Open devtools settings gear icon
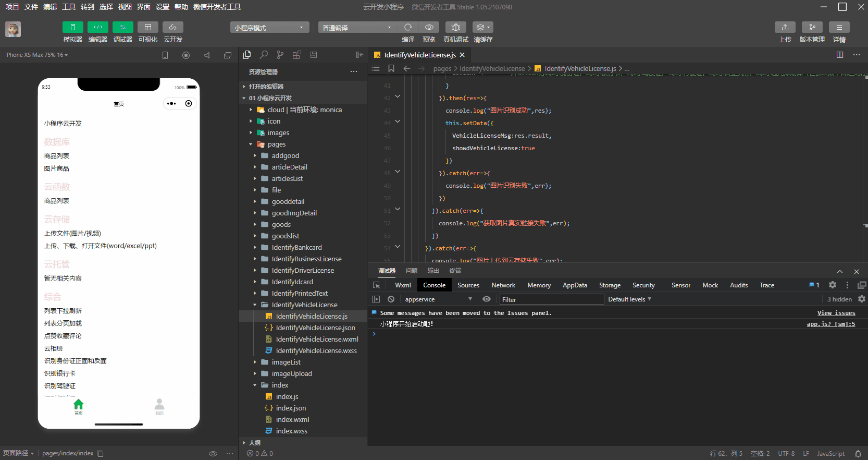The height and width of the screenshot is (460, 868). (x=833, y=285)
